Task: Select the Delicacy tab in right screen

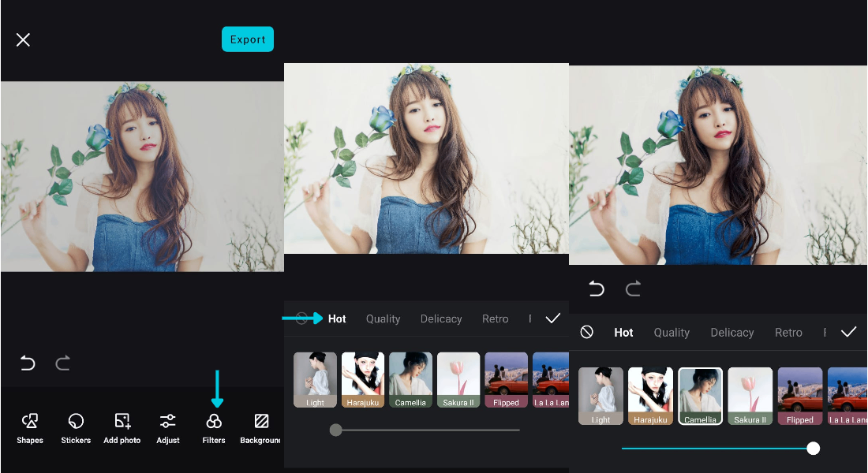Action: point(732,333)
